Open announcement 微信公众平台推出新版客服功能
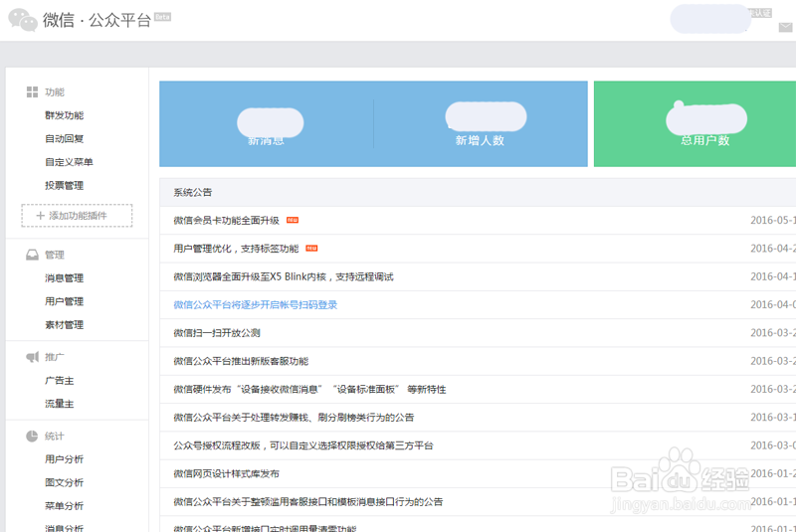The image size is (796, 532). 241,361
